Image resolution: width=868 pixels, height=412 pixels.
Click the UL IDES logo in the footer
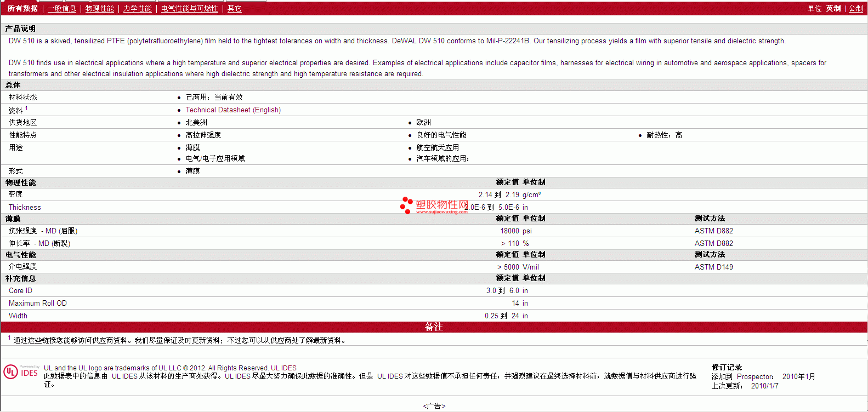pos(21,372)
